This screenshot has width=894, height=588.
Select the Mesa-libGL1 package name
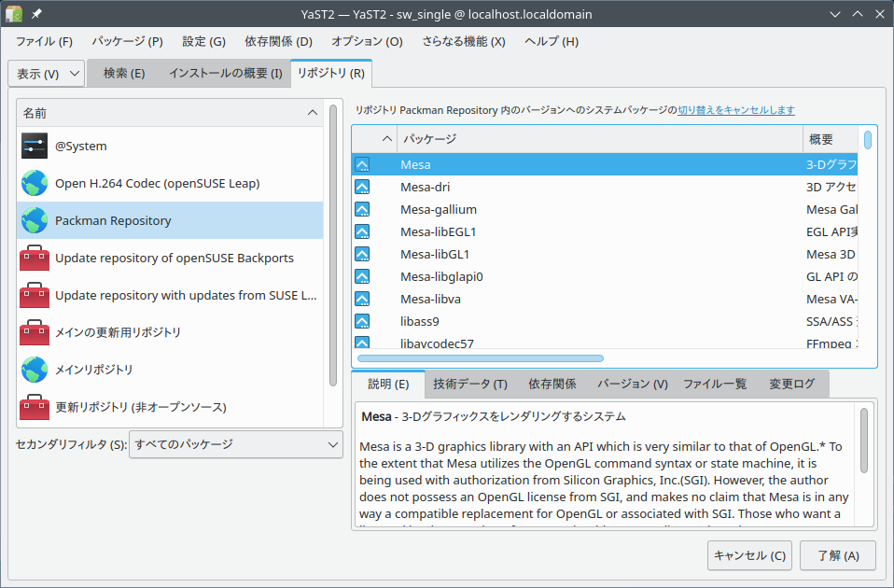(x=435, y=255)
